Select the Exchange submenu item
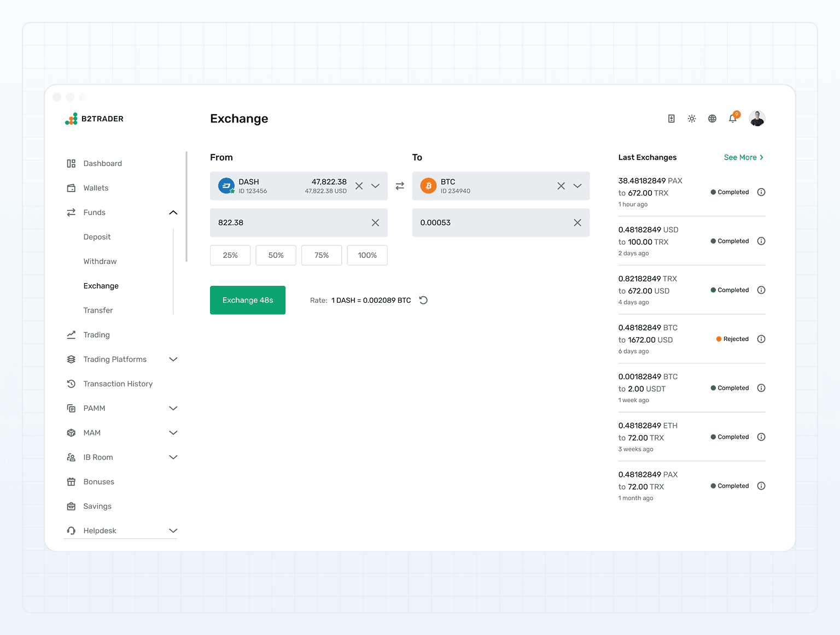This screenshot has width=840, height=635. coord(101,286)
